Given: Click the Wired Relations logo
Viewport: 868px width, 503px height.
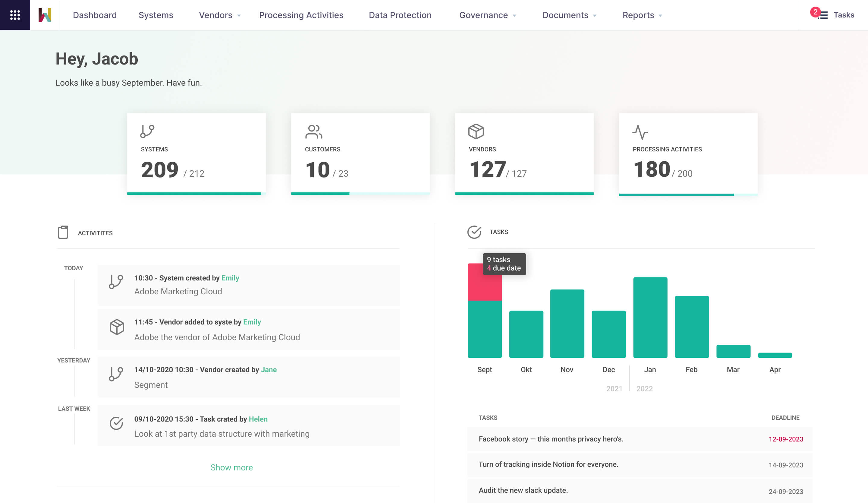Looking at the screenshot, I should pos(45,15).
